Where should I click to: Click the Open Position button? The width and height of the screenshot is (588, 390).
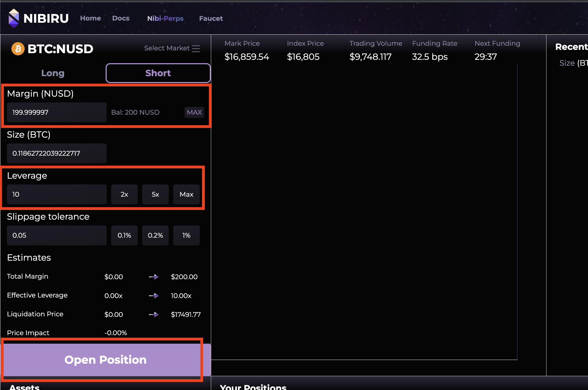click(105, 360)
